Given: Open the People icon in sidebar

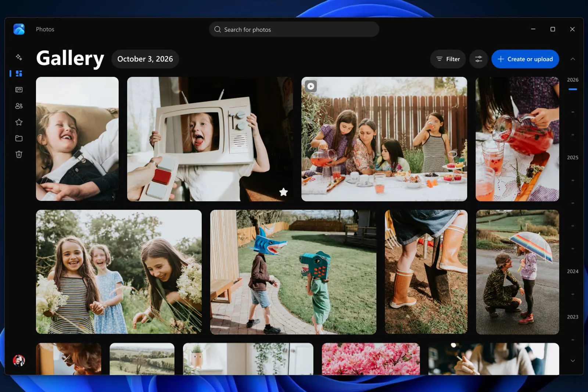Looking at the screenshot, I should [19, 106].
